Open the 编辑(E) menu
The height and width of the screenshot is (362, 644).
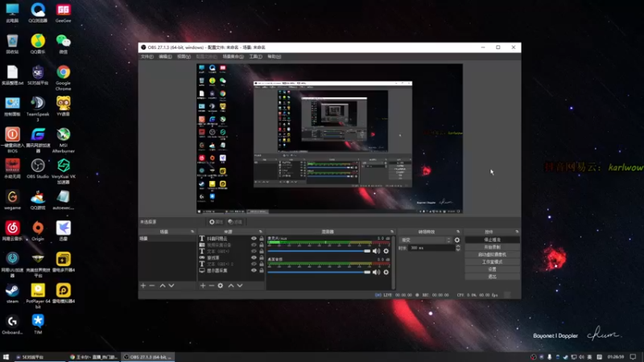tap(165, 56)
